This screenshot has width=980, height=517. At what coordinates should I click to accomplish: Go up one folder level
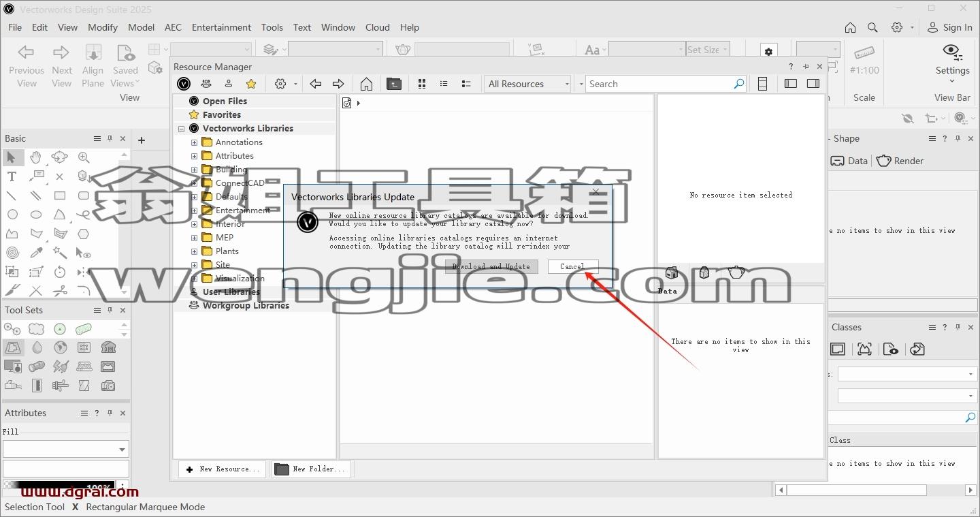(394, 84)
